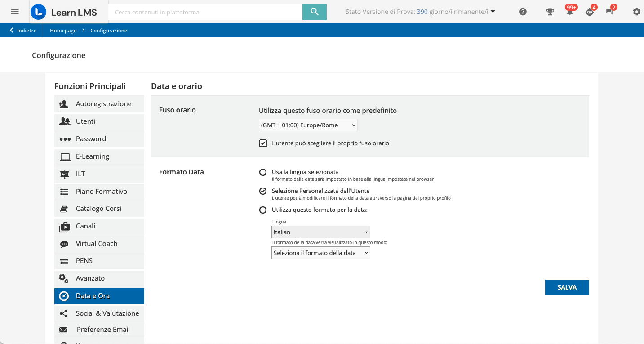Open the help question mark icon

[x=523, y=12]
